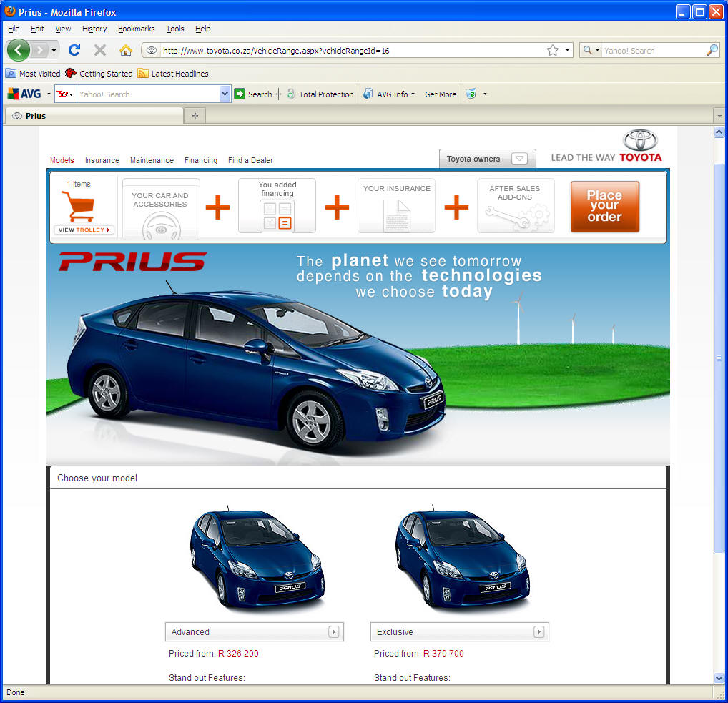This screenshot has width=728, height=703.
Task: Click the AVG logo in toolbar
Action: (x=24, y=94)
